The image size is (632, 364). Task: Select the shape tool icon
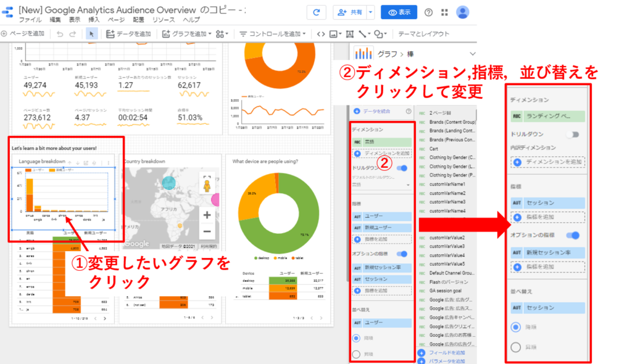tap(380, 34)
